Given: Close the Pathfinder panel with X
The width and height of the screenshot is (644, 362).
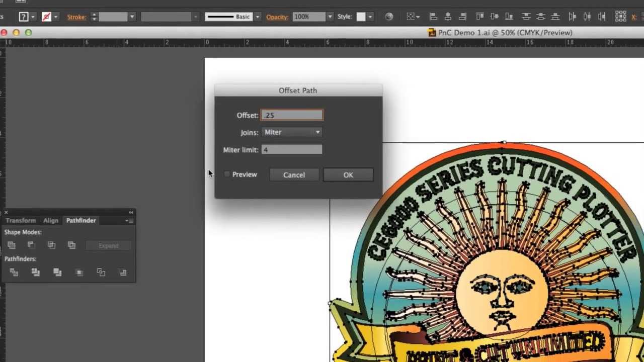Looking at the screenshot, I should click(6, 212).
